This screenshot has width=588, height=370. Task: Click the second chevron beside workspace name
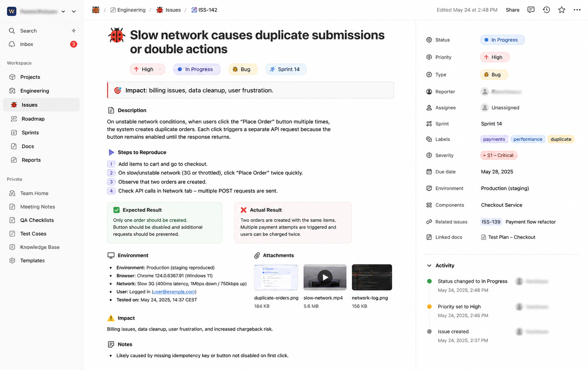point(74,12)
